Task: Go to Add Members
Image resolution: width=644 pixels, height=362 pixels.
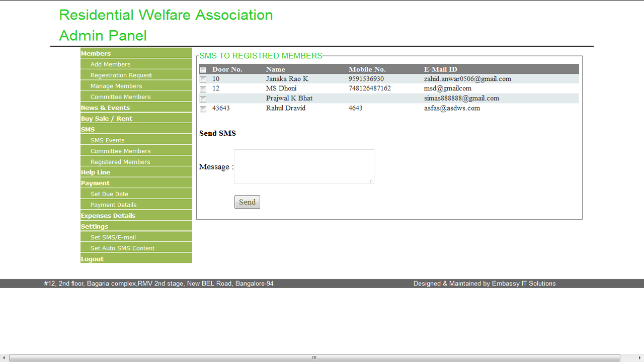Action: point(136,64)
